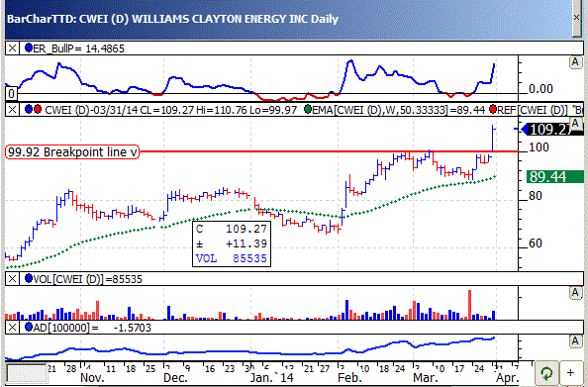The width and height of the screenshot is (588, 387).
Task: Select the 99.92 Breakpoint line label
Action: 72,151
